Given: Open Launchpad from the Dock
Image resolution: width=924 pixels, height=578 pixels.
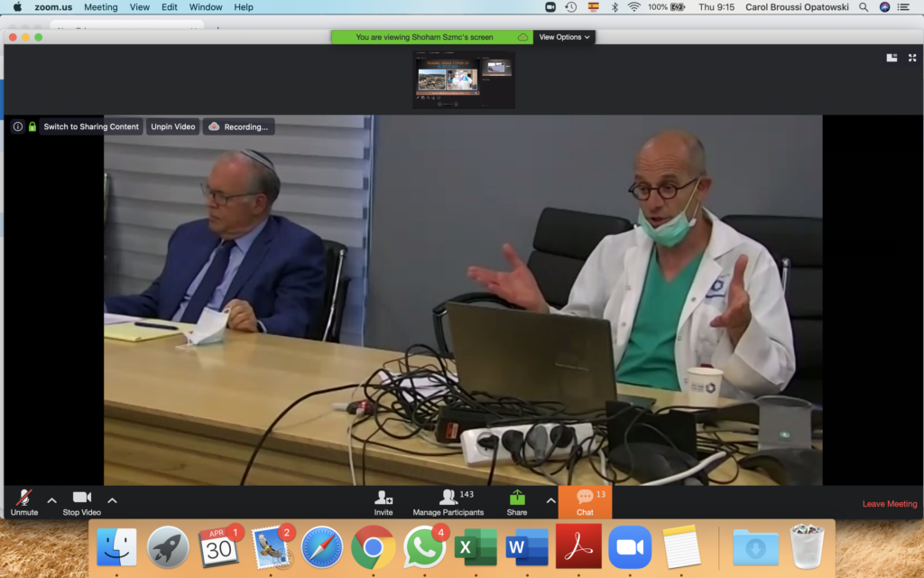Looking at the screenshot, I should pos(168,547).
